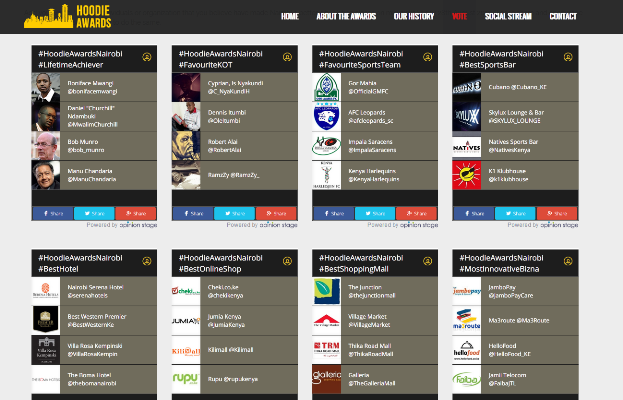Choose Kenya Harlequins option
The height and width of the screenshot is (400, 623).
375,175
